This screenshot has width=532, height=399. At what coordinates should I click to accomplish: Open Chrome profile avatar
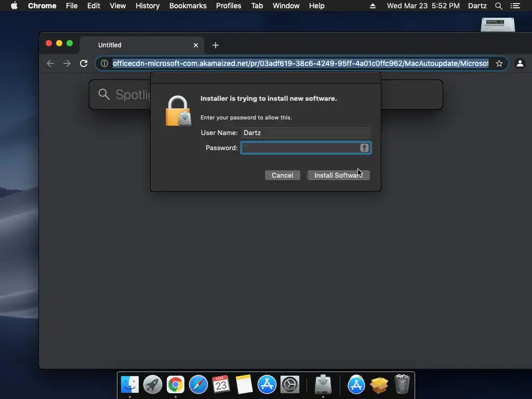click(x=520, y=63)
